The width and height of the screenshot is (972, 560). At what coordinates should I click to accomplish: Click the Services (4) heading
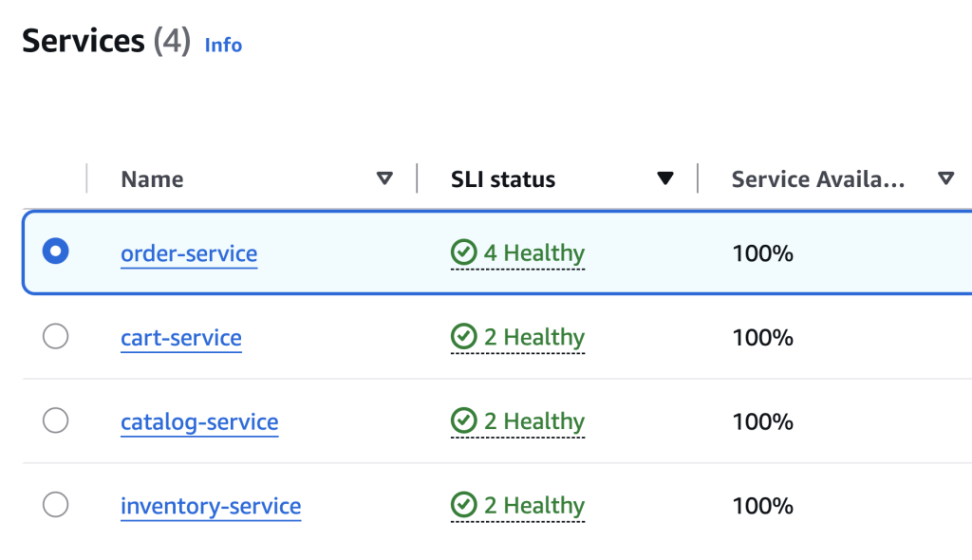[106, 42]
